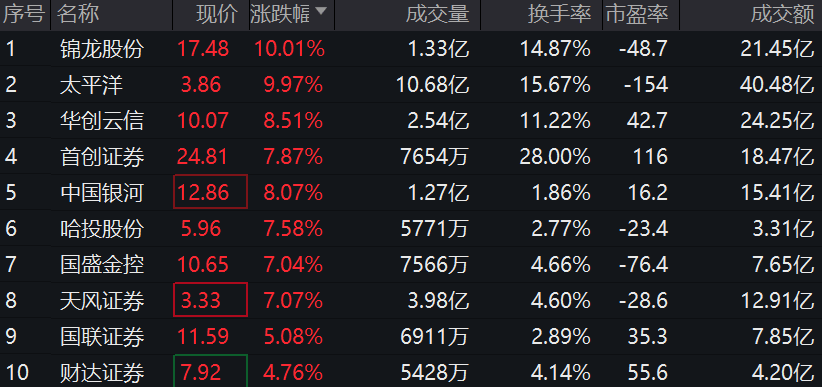Click the volume 5771万
Viewport: 822px width, 387px height.
tap(435, 229)
